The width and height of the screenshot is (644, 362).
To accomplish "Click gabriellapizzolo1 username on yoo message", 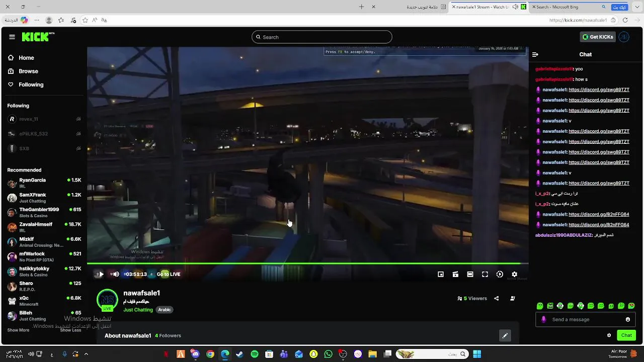I will coord(554,69).
